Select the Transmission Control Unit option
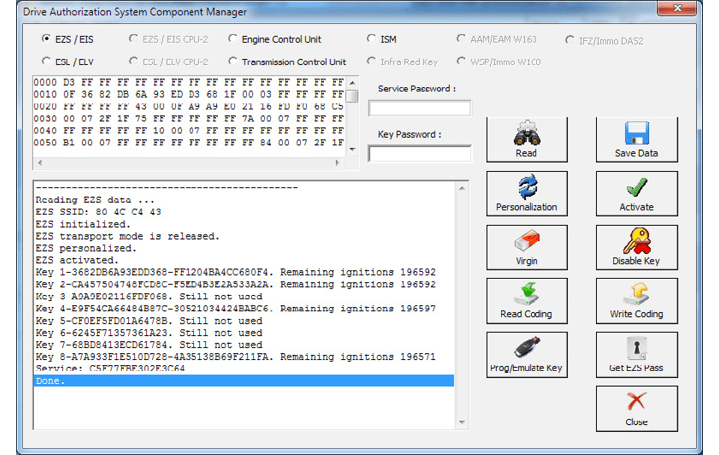 coord(234,61)
